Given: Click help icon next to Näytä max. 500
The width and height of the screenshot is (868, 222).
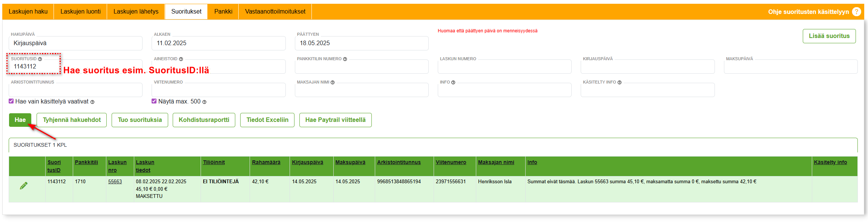Looking at the screenshot, I should pos(204,102).
